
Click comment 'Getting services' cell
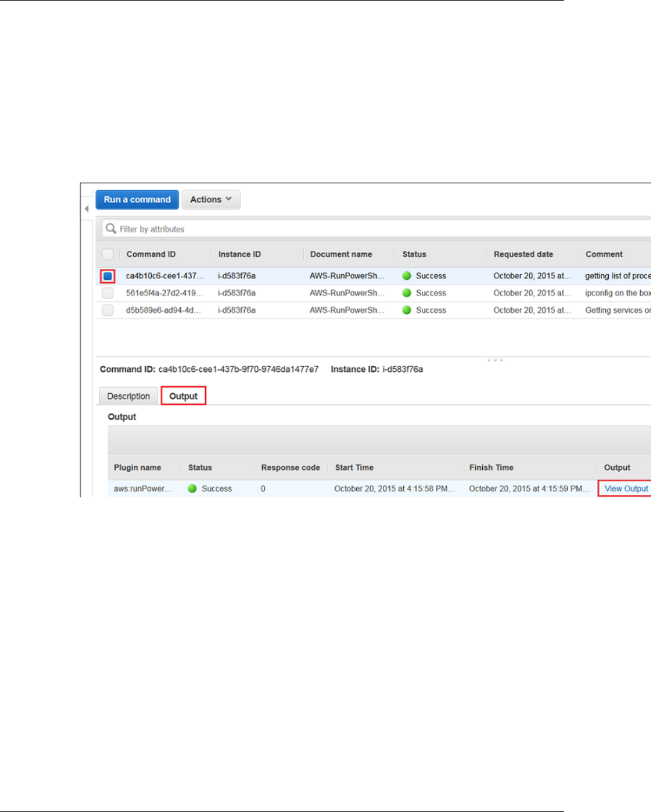pos(618,310)
